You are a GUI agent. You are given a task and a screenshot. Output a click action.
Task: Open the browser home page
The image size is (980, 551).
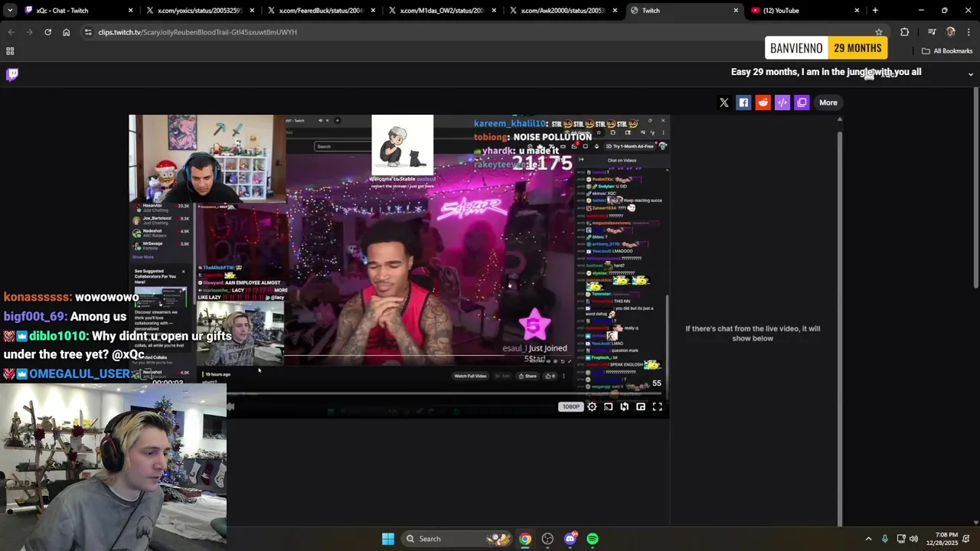click(x=66, y=32)
